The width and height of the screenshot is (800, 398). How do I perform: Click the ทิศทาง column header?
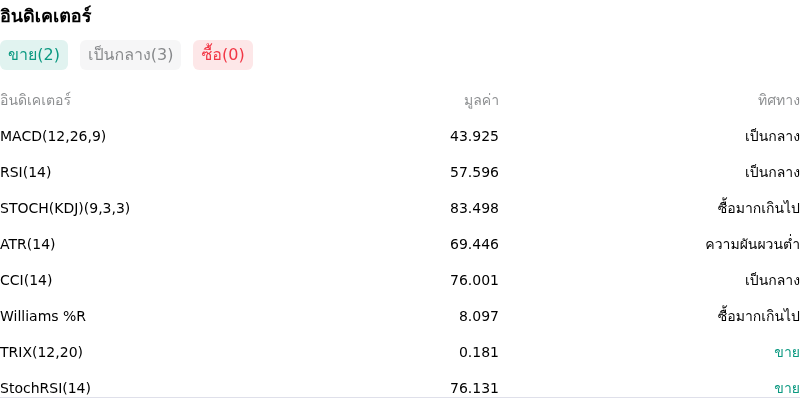click(x=779, y=101)
